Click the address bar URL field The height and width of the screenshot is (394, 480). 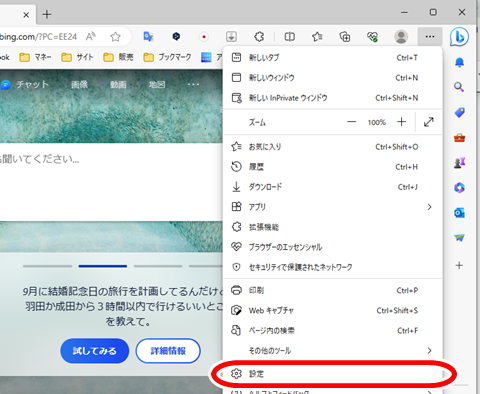(x=38, y=36)
